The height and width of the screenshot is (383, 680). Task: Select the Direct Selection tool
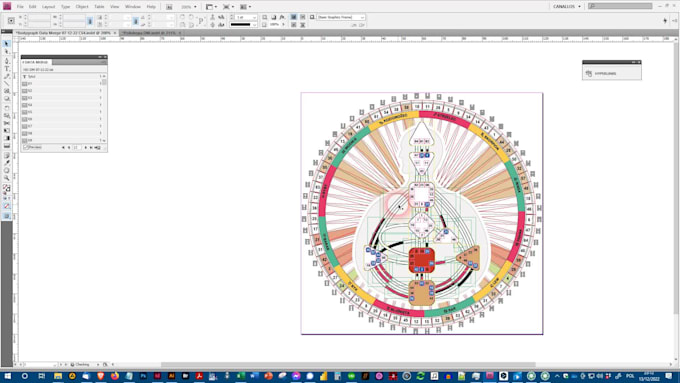7,52
